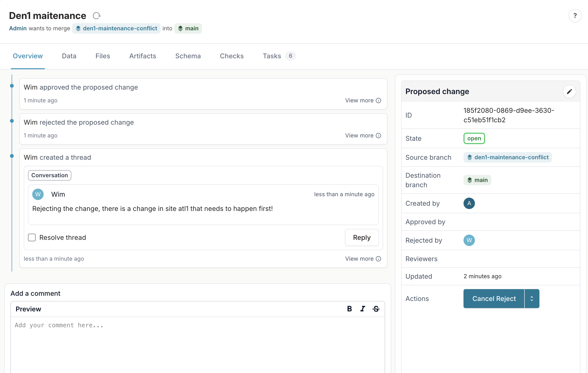Apply bold formatting in the comment editor
This screenshot has width=588, height=373.
[x=349, y=309]
